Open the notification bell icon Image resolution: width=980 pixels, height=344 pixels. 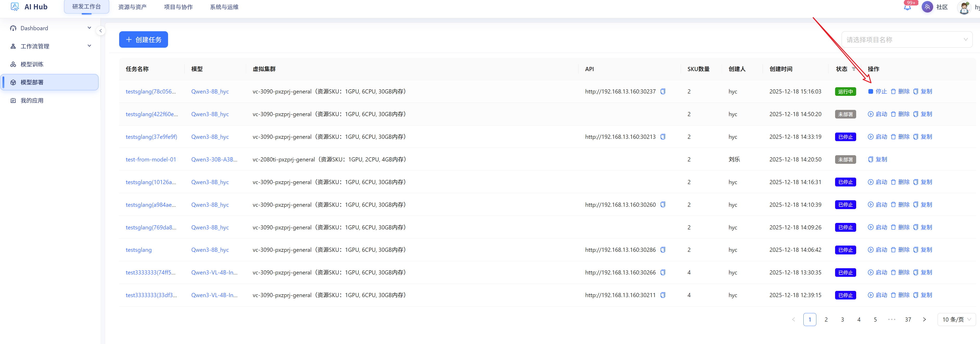[907, 7]
